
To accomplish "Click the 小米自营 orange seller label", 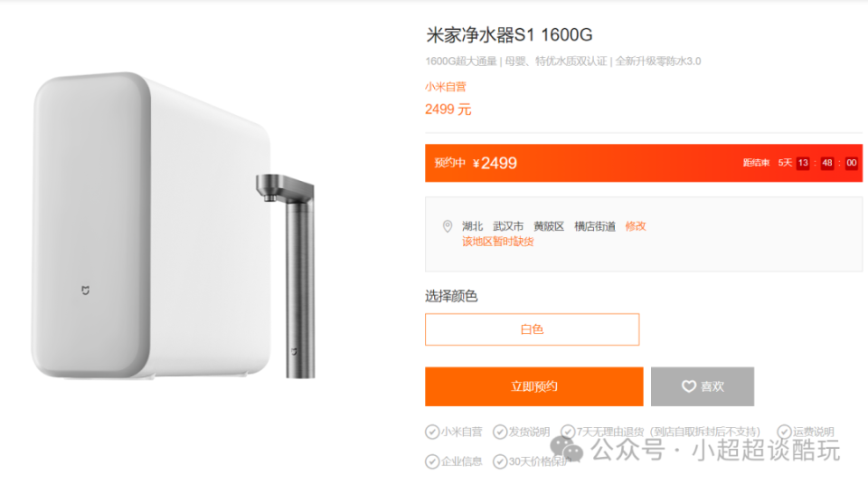I will [x=446, y=87].
